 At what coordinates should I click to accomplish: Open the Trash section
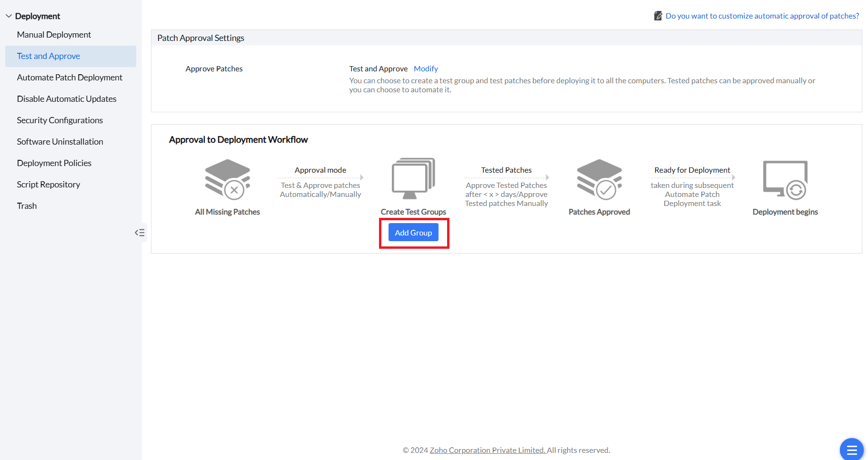click(27, 206)
